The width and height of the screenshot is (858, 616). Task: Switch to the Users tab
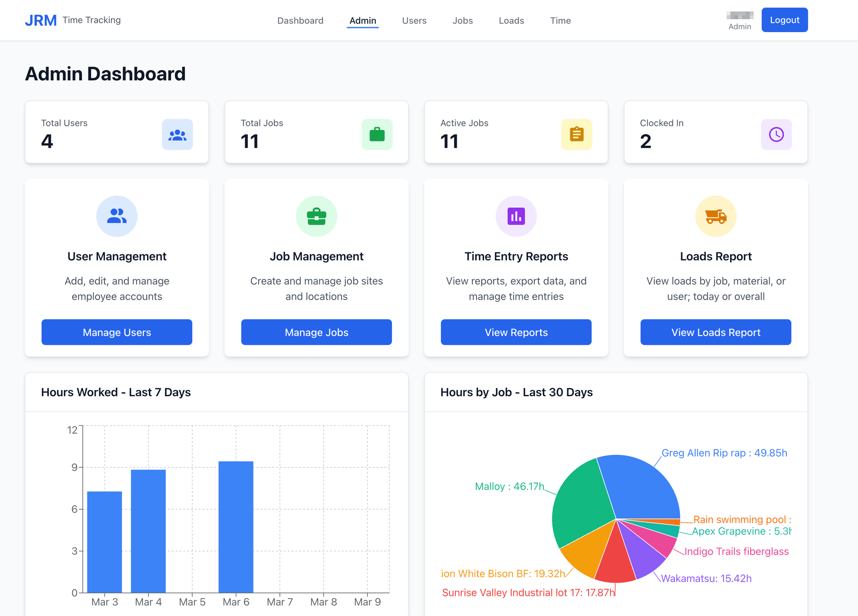click(x=414, y=21)
